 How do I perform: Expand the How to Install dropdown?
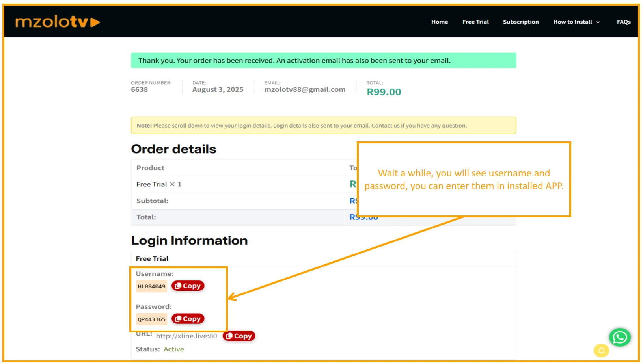(576, 22)
